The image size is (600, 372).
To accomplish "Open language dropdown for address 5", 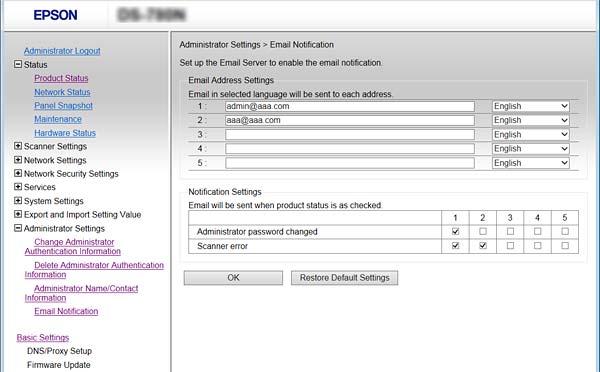I will pos(530,163).
